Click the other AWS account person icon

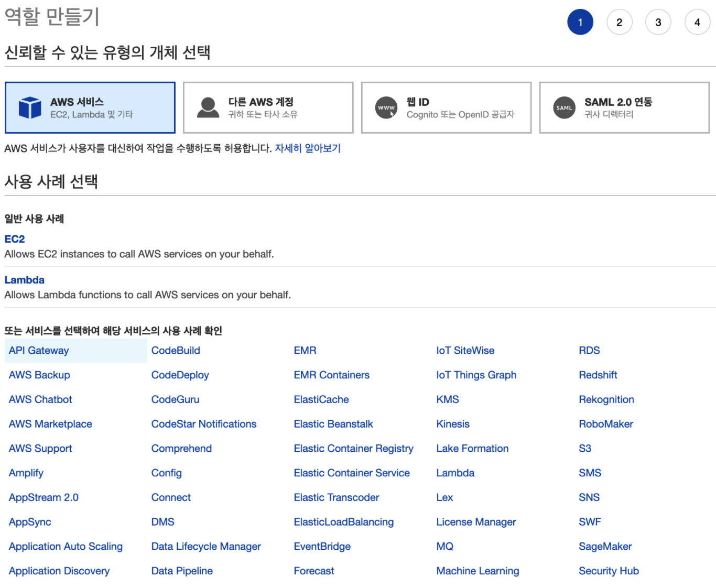208,107
